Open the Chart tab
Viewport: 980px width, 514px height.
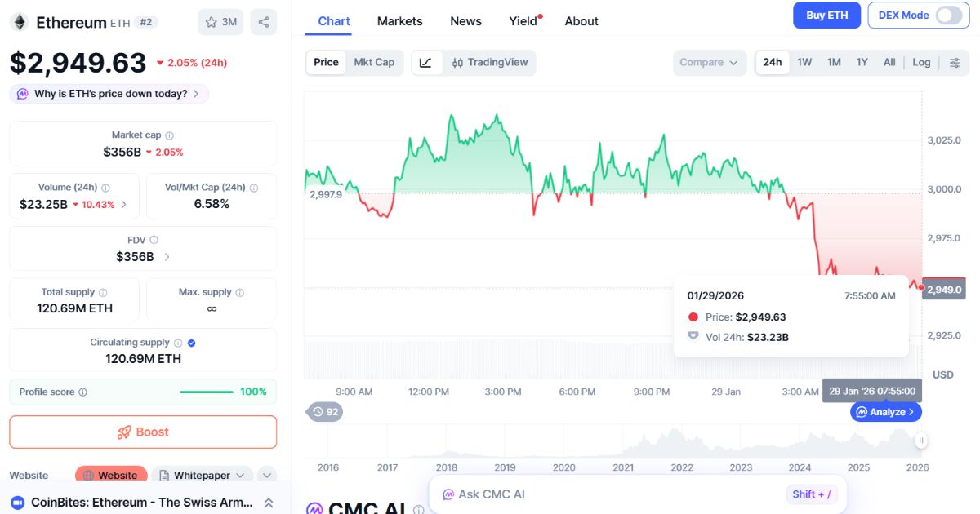pos(334,21)
